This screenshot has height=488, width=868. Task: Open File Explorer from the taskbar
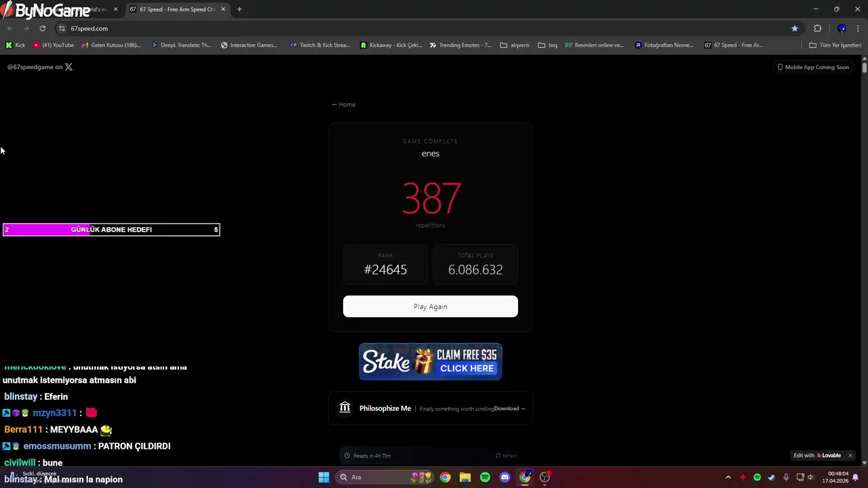click(465, 477)
